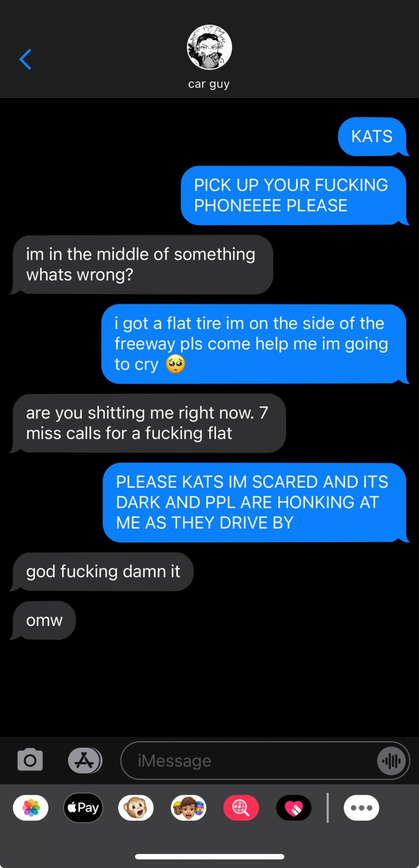This screenshot has width=419, height=868.
Task: Tap the audio message waveform icon
Action: coord(391,761)
